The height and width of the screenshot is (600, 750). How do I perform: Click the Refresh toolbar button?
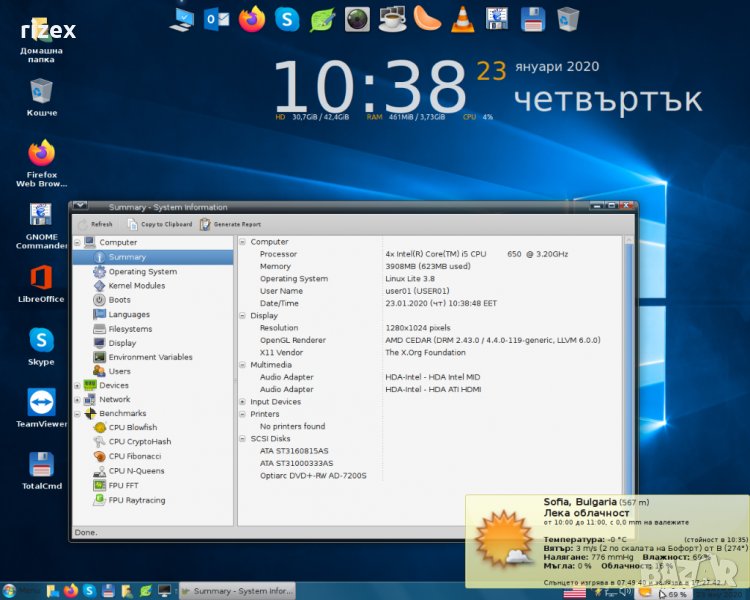click(x=95, y=224)
